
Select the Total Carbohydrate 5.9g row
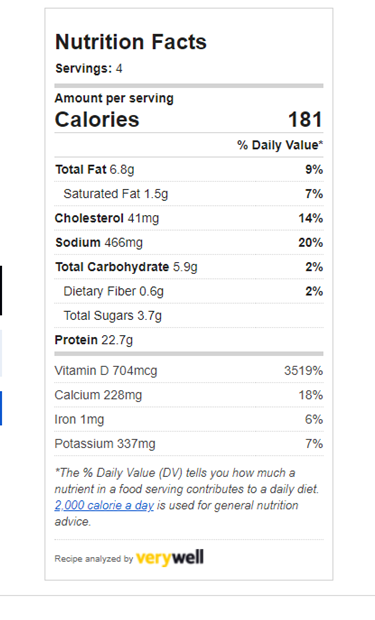click(189, 267)
